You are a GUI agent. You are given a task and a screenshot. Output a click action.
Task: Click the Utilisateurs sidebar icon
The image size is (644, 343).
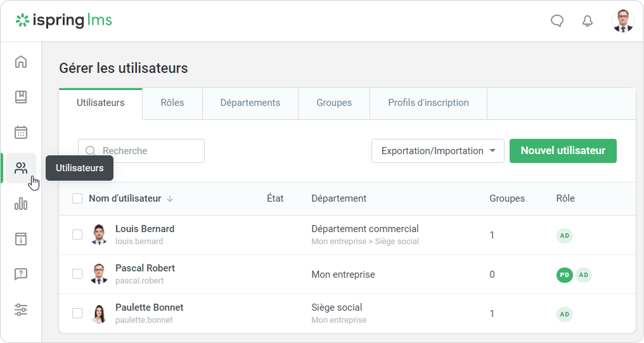pyautogui.click(x=21, y=168)
